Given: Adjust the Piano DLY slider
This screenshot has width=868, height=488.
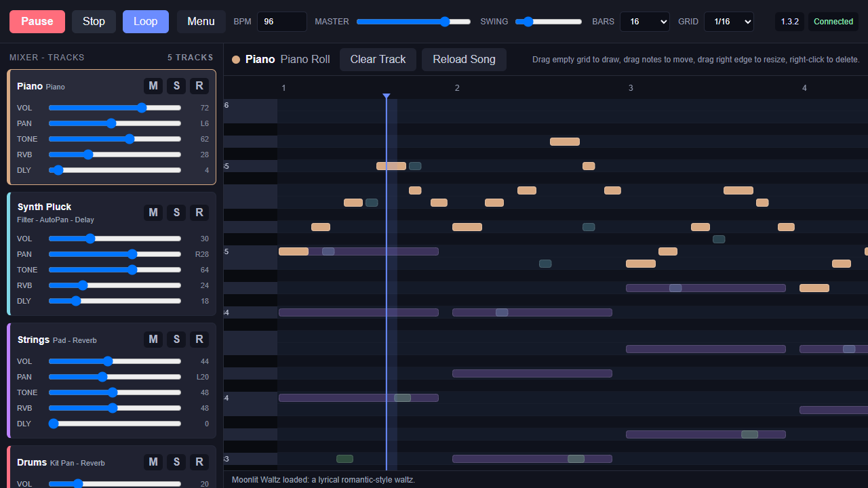Looking at the screenshot, I should tap(115, 170).
